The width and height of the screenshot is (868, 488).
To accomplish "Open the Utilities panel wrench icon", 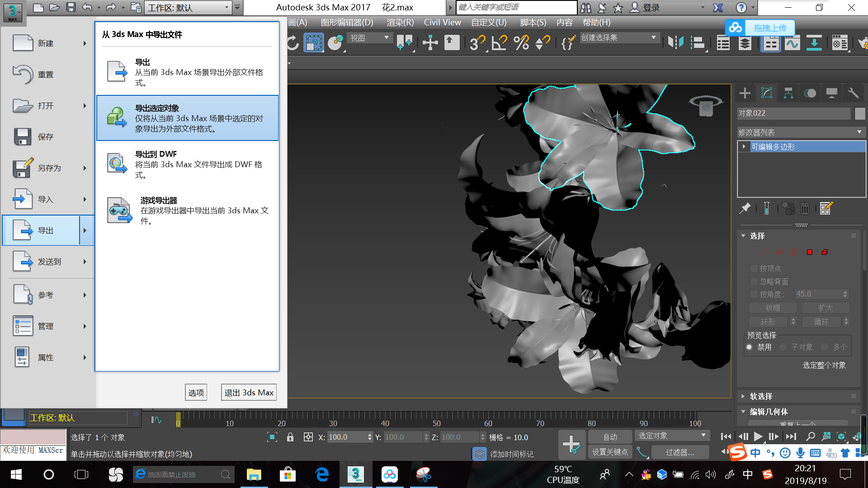I will tap(854, 93).
